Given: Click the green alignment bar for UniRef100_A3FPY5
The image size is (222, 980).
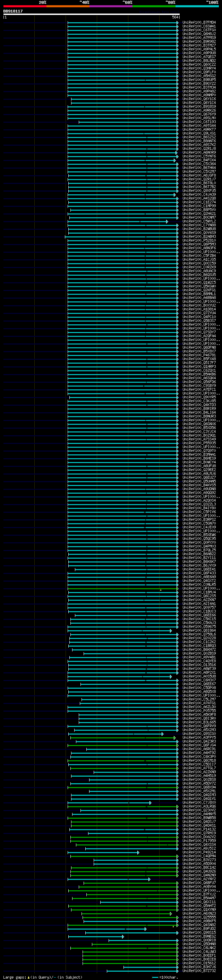Looking at the screenshot, I should [123, 738].
